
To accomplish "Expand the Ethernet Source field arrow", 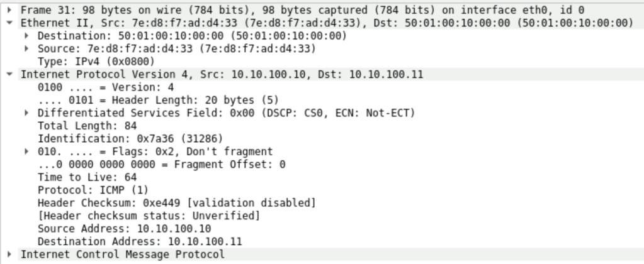I will coord(27,48).
